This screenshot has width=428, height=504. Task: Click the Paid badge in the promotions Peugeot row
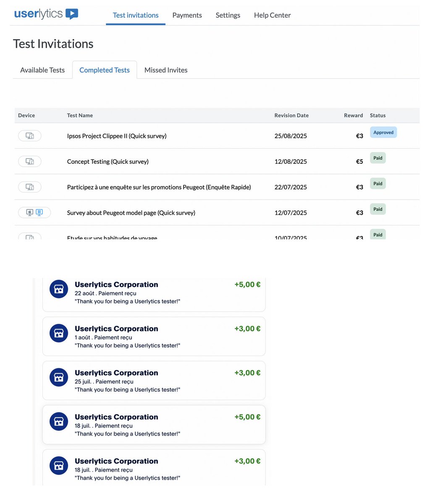click(378, 184)
